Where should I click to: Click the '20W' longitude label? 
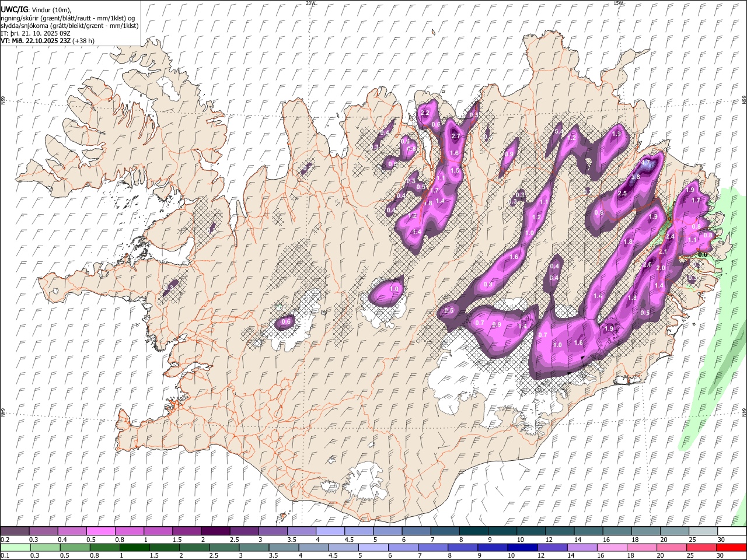tap(311, 3)
